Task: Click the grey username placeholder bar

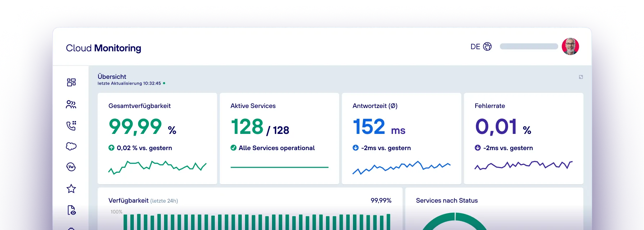Action: (529, 46)
